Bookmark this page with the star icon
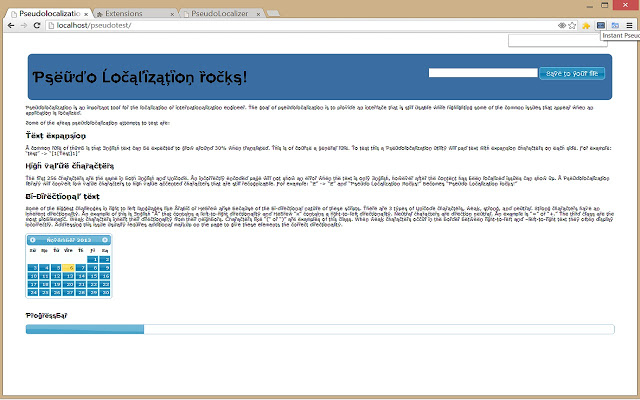 [x=572, y=25]
